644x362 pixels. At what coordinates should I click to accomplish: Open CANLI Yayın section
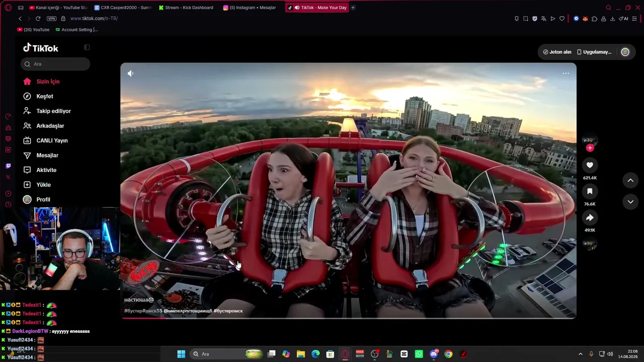(x=52, y=140)
